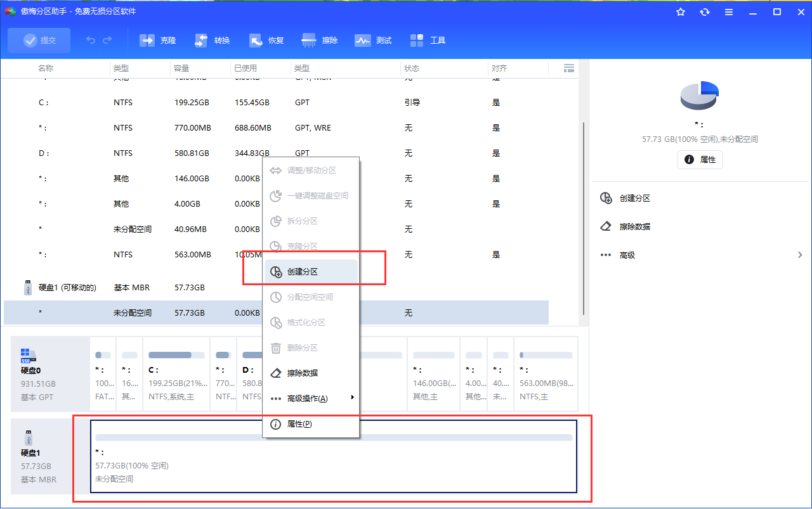
Task: Sort by the 名称 column header
Action: click(46, 68)
